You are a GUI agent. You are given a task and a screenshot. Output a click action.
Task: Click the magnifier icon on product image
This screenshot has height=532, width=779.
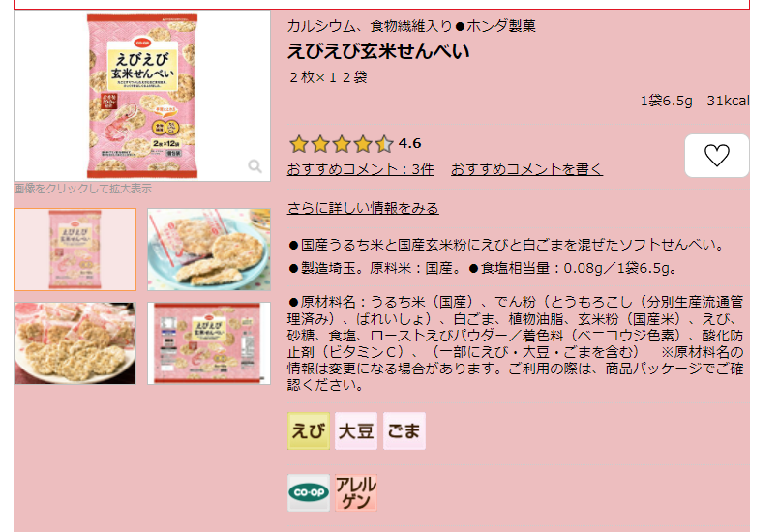point(255,166)
